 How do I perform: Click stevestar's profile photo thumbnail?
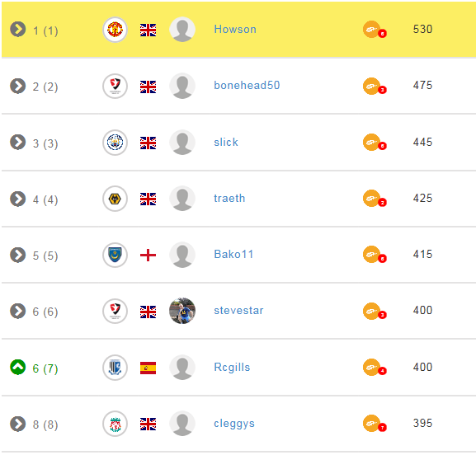182,311
